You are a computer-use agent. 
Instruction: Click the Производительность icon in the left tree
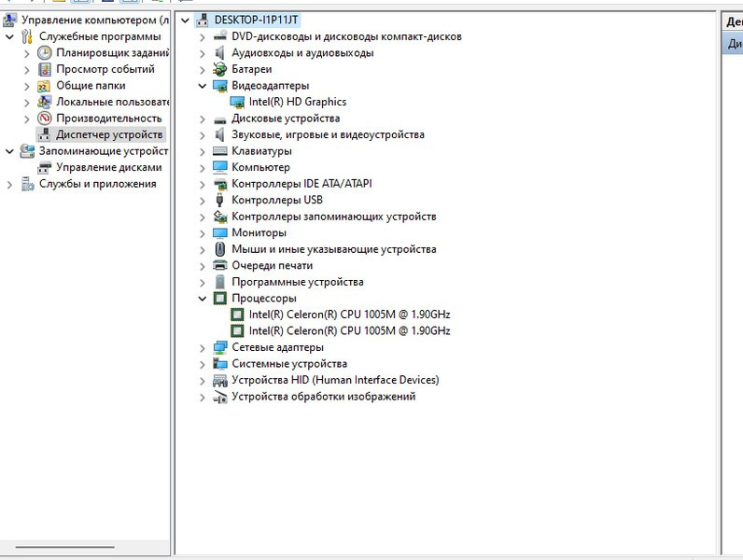45,119
